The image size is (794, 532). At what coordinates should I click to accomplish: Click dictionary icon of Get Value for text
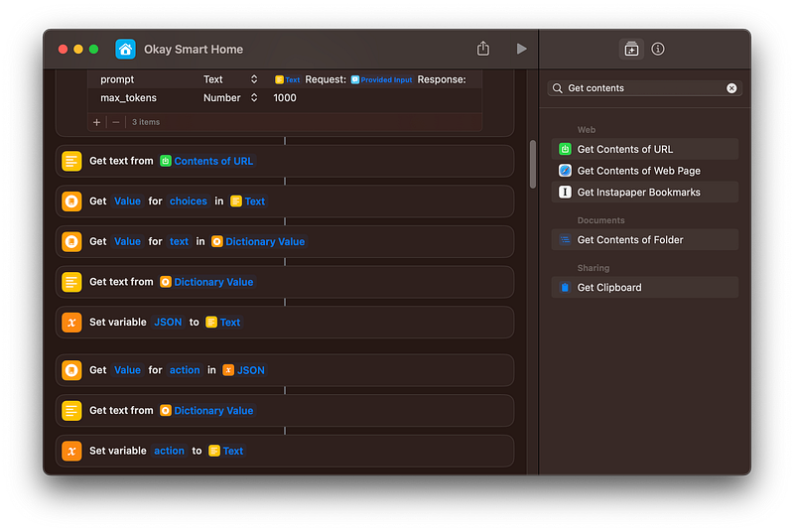pos(71,241)
